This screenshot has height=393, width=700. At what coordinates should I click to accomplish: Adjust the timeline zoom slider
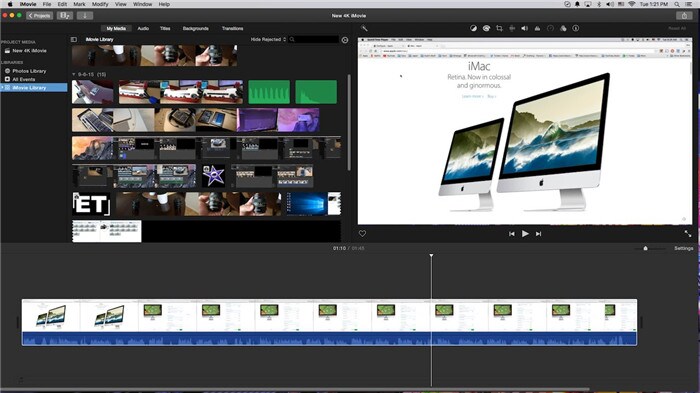(x=646, y=248)
